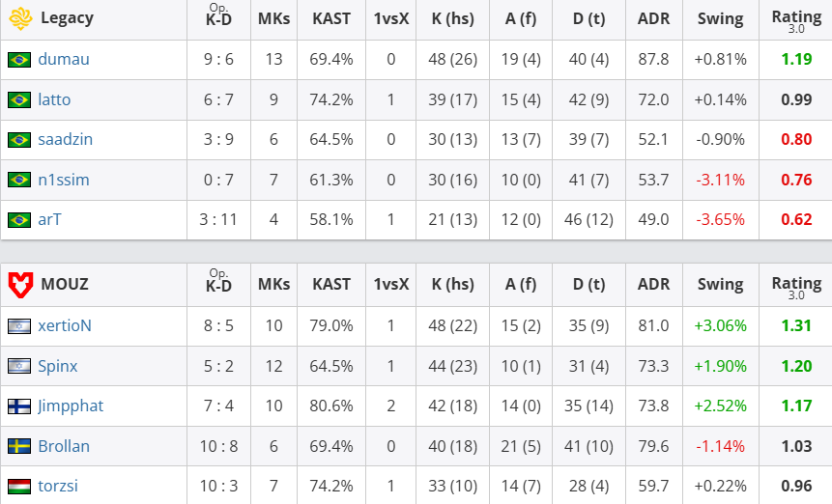Click the Israel flag next to xertioN

18,326
